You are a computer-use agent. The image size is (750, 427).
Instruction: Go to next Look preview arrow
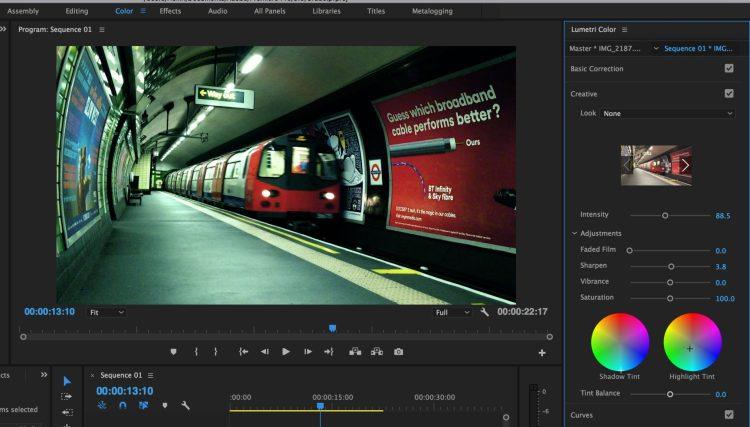685,165
